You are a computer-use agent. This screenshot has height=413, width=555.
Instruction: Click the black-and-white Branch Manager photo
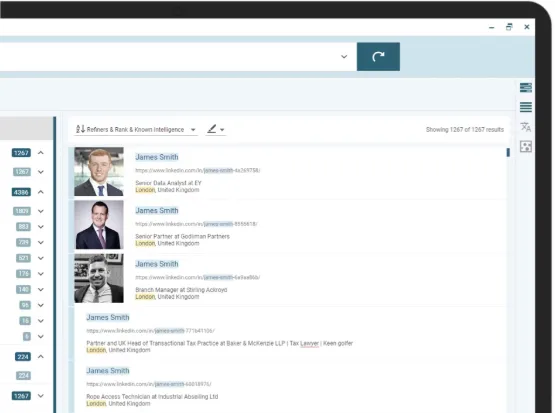coord(99,279)
